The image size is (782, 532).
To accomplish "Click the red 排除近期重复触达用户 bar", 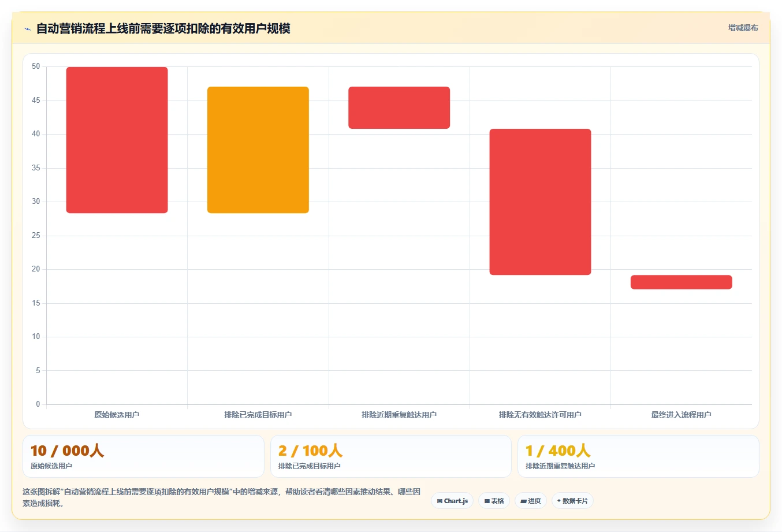I will coord(399,107).
